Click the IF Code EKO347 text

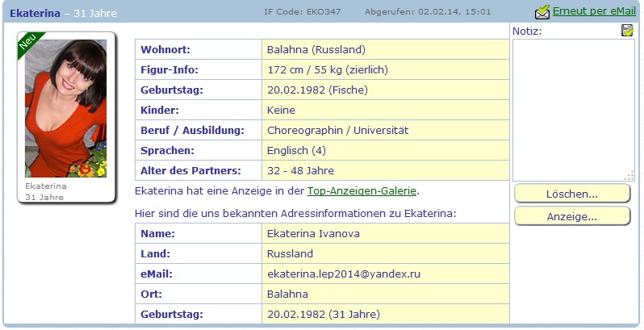click(x=303, y=11)
